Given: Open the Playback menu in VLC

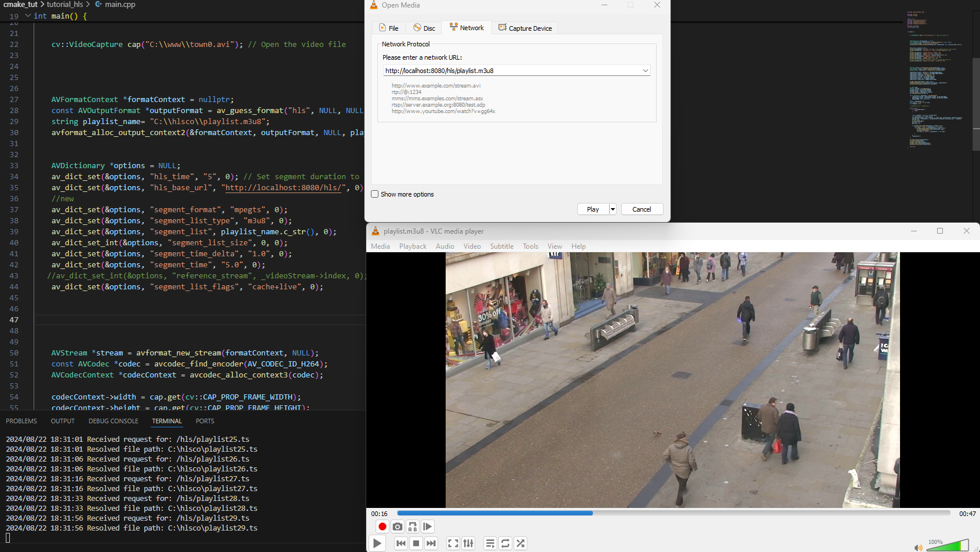Looking at the screenshot, I should click(x=413, y=246).
